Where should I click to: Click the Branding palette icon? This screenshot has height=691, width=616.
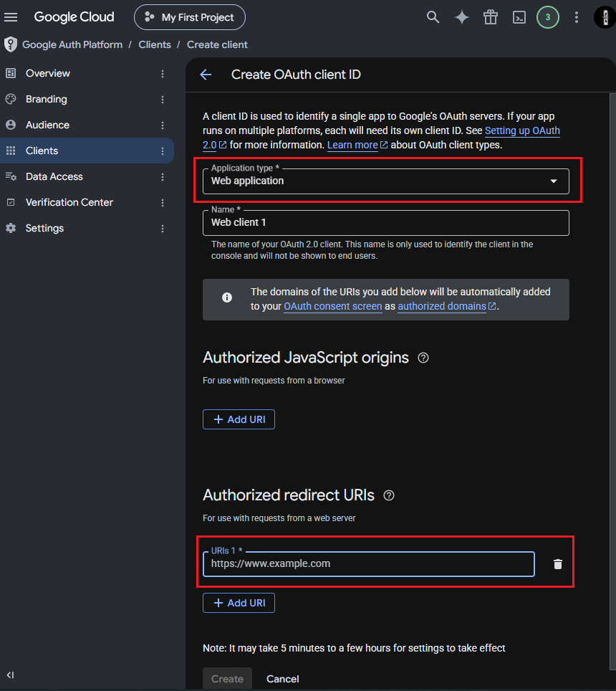click(x=11, y=99)
